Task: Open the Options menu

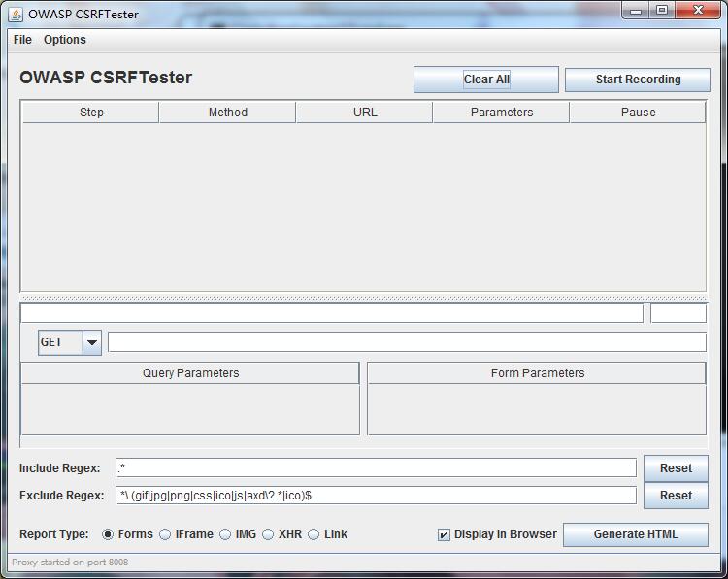Action: point(65,40)
